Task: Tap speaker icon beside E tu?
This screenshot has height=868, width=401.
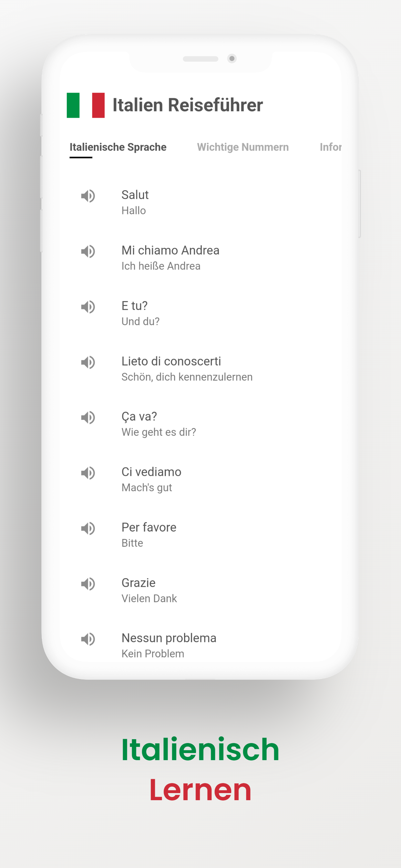Action: click(x=87, y=307)
